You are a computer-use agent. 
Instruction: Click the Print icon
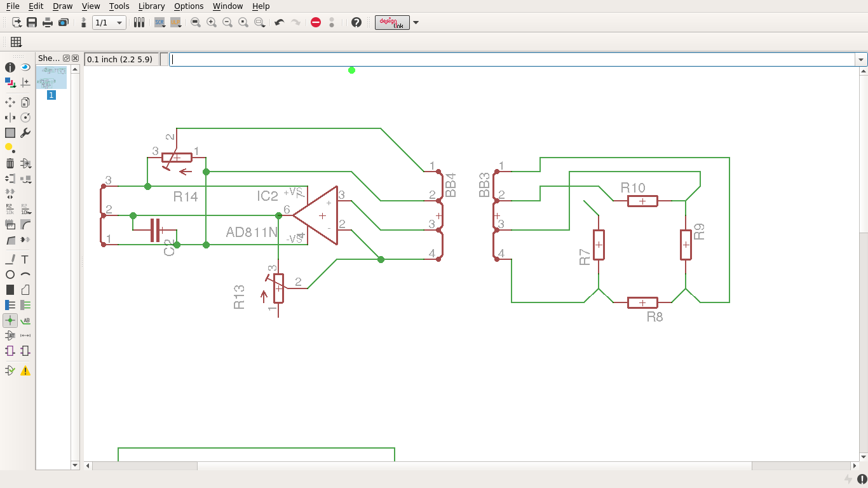coord(47,22)
